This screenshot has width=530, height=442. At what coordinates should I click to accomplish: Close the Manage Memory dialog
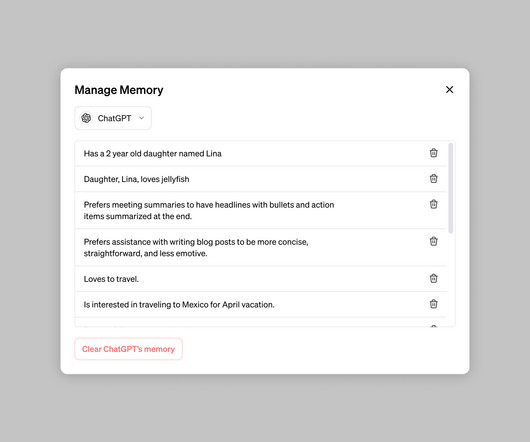point(449,90)
